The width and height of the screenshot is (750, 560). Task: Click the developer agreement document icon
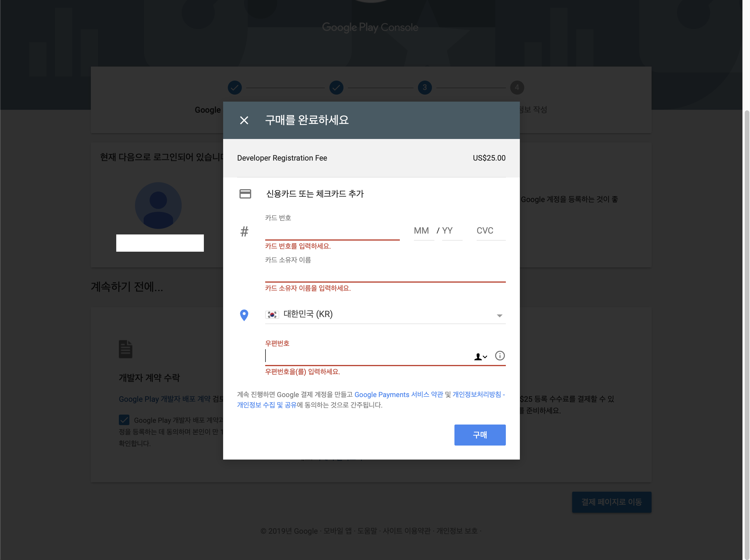click(x=126, y=349)
